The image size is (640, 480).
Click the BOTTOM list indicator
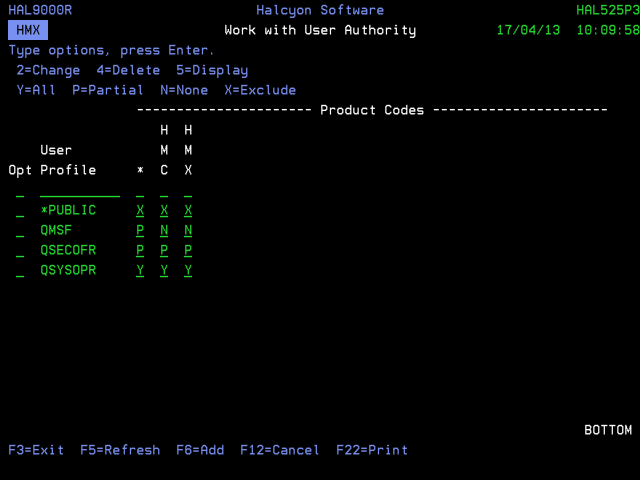coord(608,430)
